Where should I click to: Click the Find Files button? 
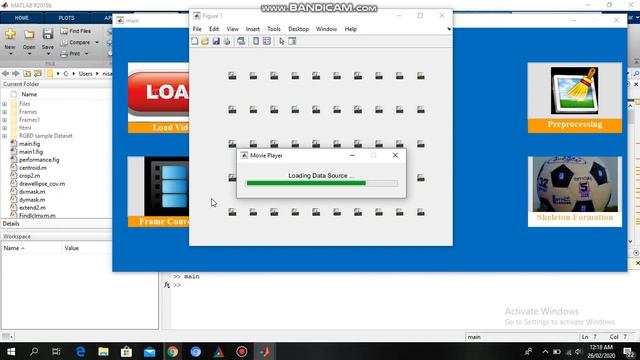pos(76,31)
